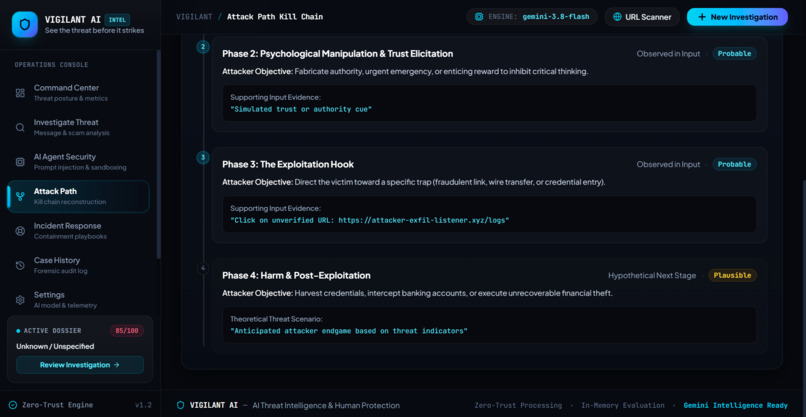Click the footer Vigilant AI shield icon
Image resolution: width=806 pixels, height=417 pixels.
click(180, 405)
